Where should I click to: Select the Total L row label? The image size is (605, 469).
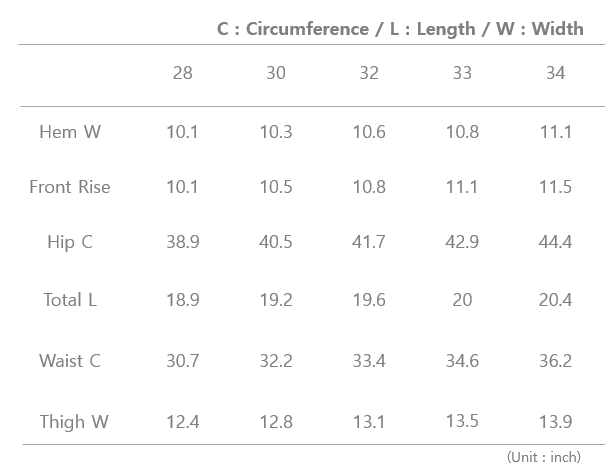70,300
